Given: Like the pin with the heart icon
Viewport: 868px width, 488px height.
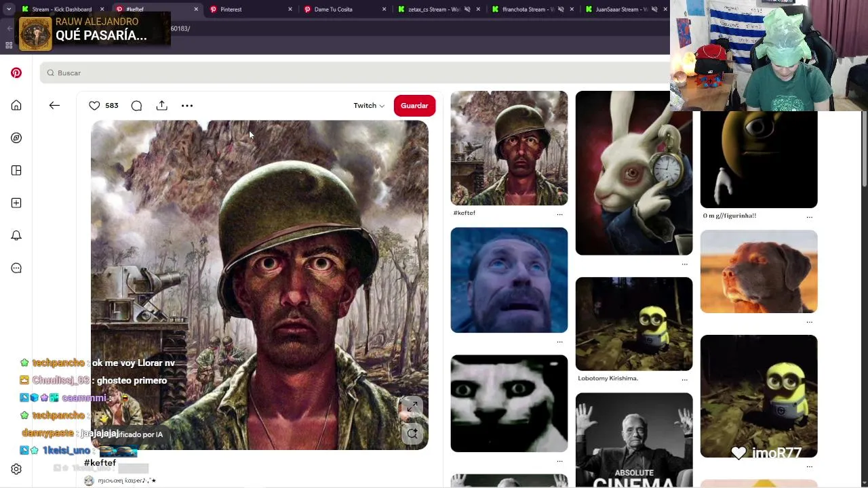Looking at the screenshot, I should pyautogui.click(x=94, y=105).
